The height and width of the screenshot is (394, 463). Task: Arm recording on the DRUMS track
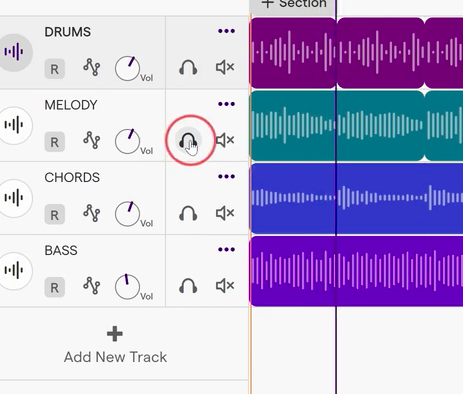coord(55,69)
